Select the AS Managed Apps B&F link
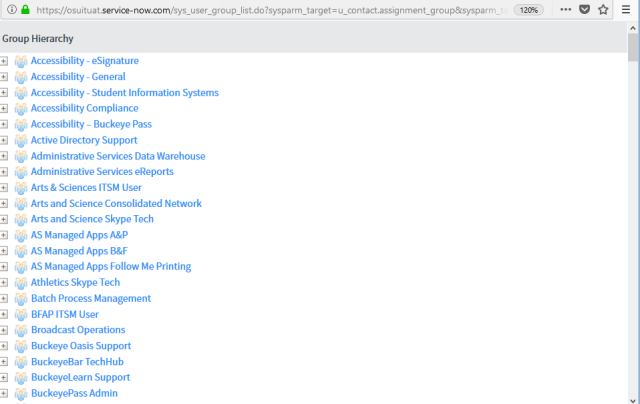This screenshot has height=404, width=640. coord(79,251)
